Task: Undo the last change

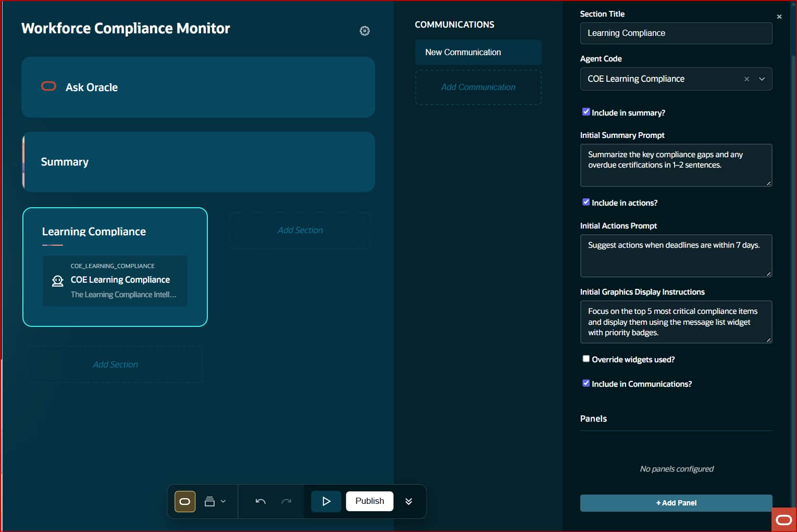Action: pos(260,501)
